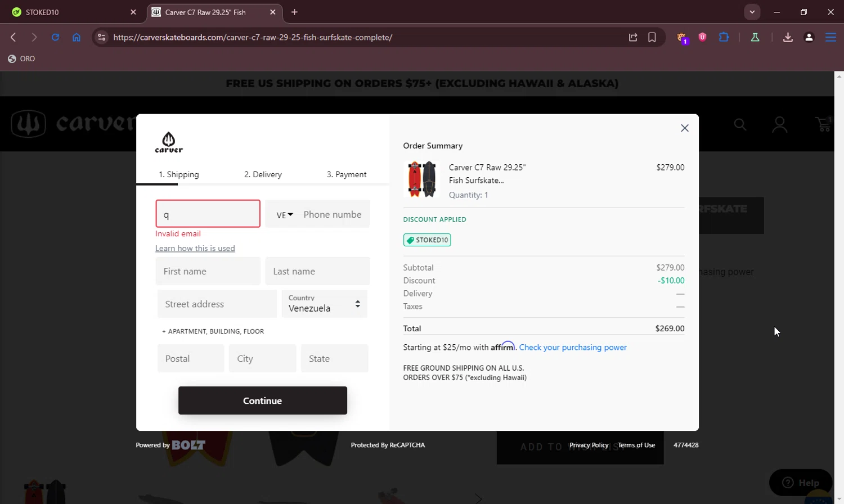The image size is (844, 504).
Task: Open the labs flask icon
Action: (755, 37)
